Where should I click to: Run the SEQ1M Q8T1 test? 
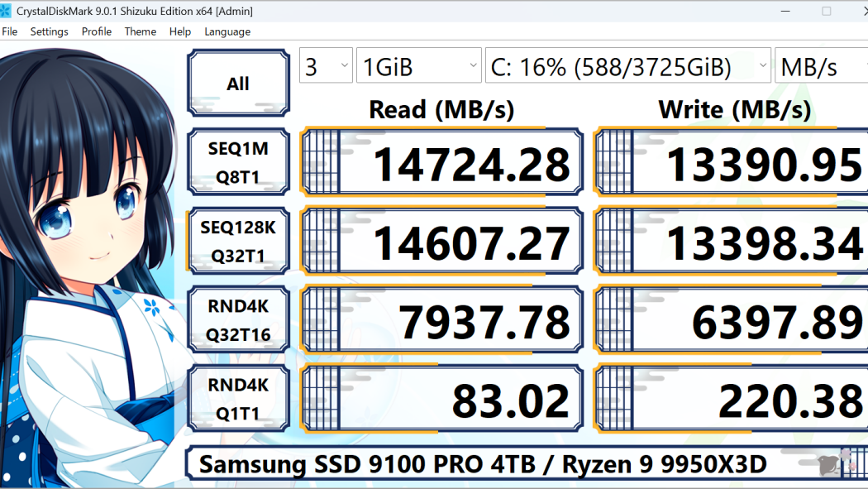[x=238, y=161]
